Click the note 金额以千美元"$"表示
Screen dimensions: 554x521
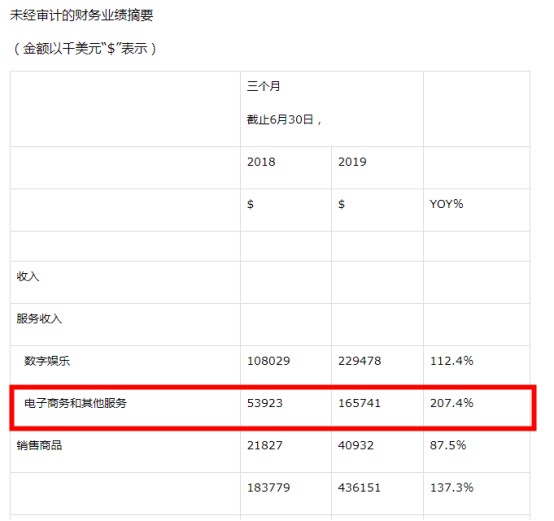pyautogui.click(x=85, y=48)
